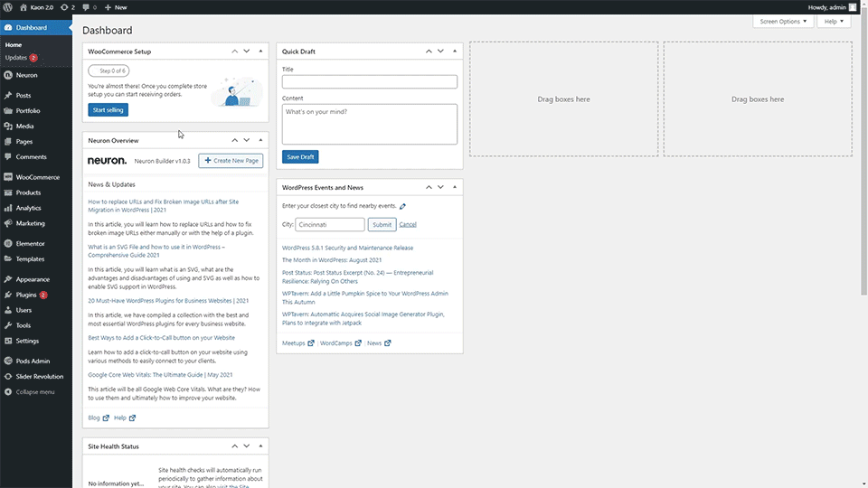Open Appearance from the sidebar
Screen dimensions: 868x488
(36, 279)
